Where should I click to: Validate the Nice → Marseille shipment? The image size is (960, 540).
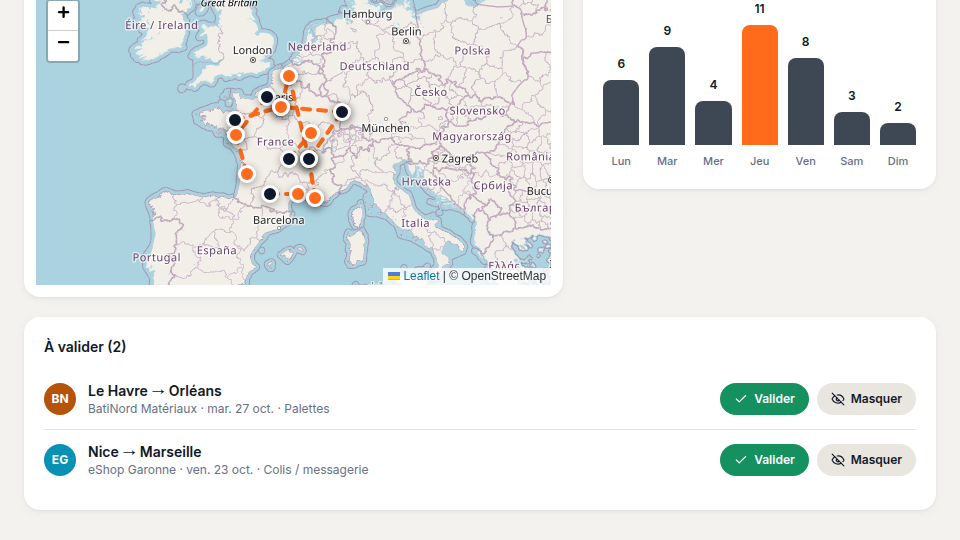point(764,460)
